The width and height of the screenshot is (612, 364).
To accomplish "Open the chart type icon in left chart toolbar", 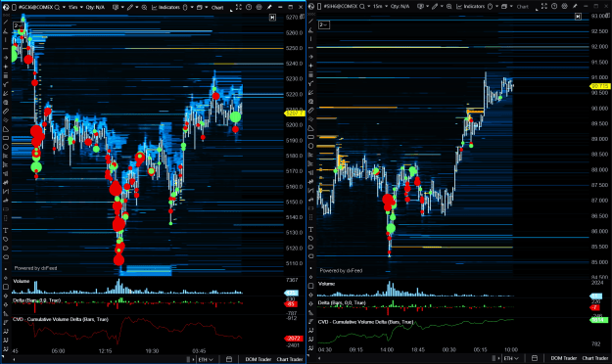I will pos(116,7).
